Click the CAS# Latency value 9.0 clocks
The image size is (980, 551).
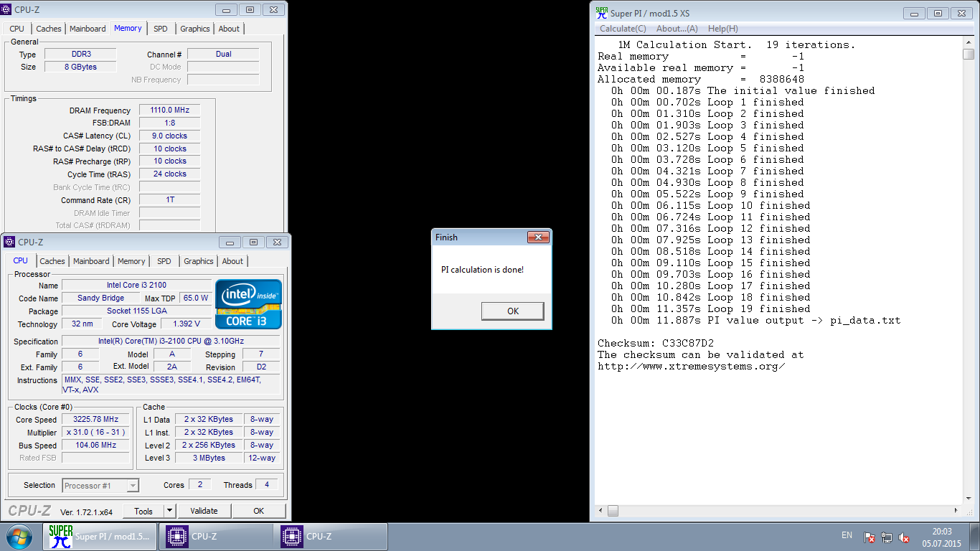pos(169,136)
